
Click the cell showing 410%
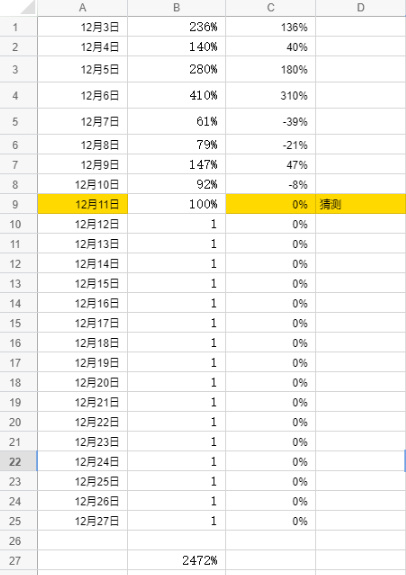point(176,95)
